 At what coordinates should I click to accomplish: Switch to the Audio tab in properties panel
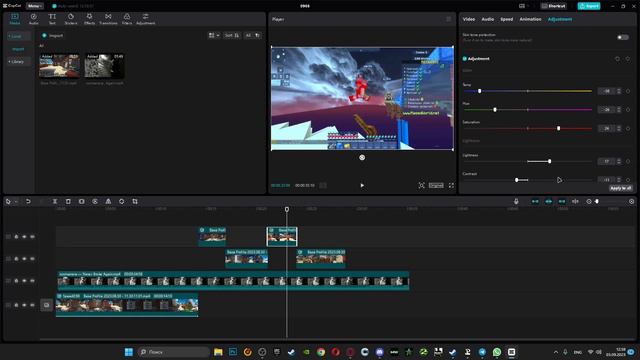click(488, 19)
